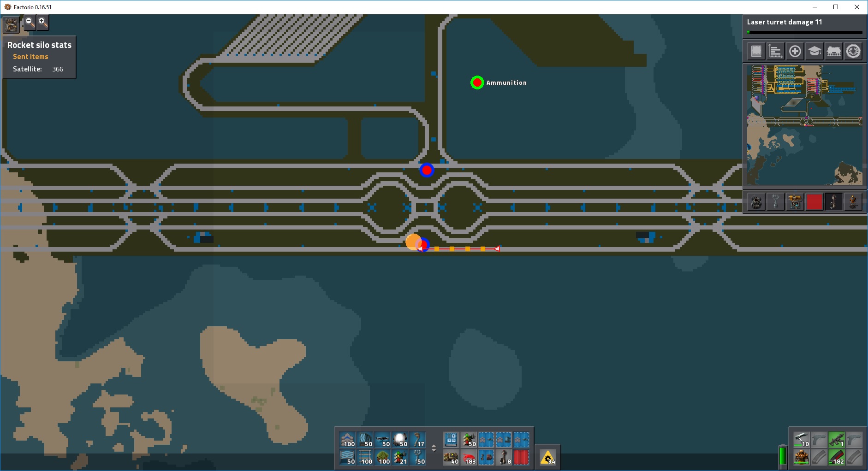868x471 pixels.
Task: Click the Satellite count 366
Action: 58,69
